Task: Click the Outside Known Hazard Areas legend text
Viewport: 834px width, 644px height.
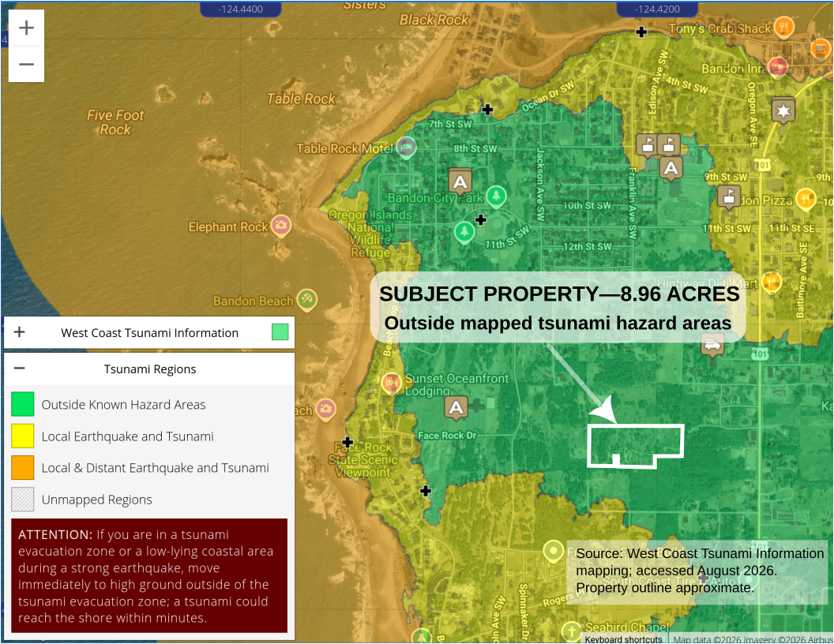Action: [x=123, y=404]
